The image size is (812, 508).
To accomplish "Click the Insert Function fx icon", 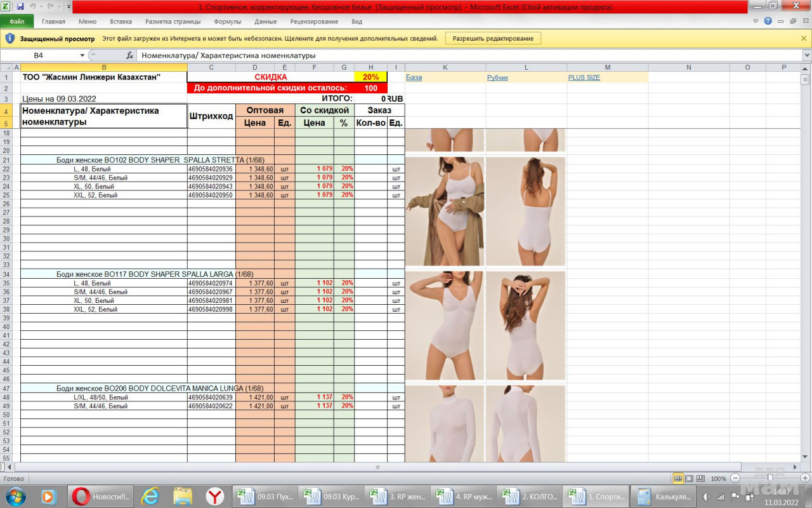I will coord(129,55).
